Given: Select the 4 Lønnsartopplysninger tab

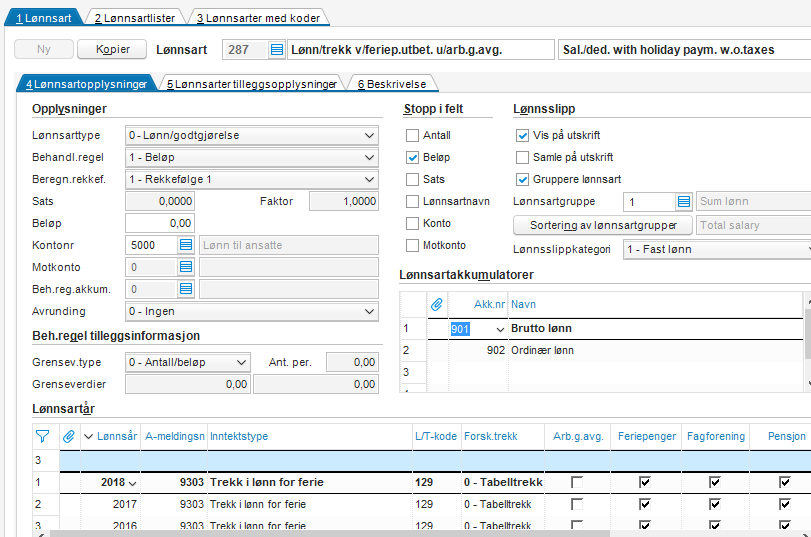Looking at the screenshot, I should tap(86, 84).
